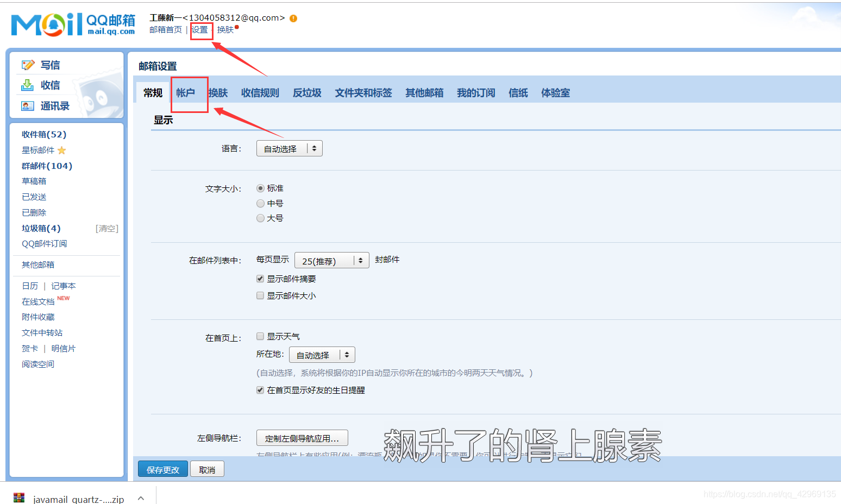Open the download item chevron menu
The height and width of the screenshot is (504, 841).
pos(141,498)
